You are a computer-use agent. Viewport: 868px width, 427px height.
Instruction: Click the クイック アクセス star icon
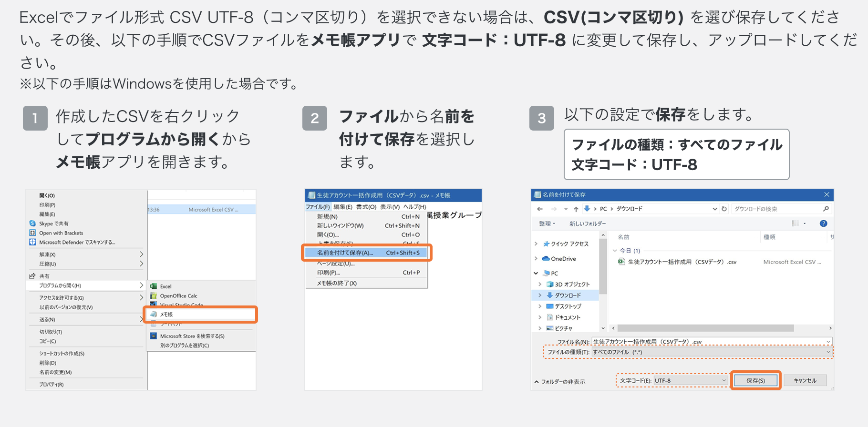[x=547, y=244]
